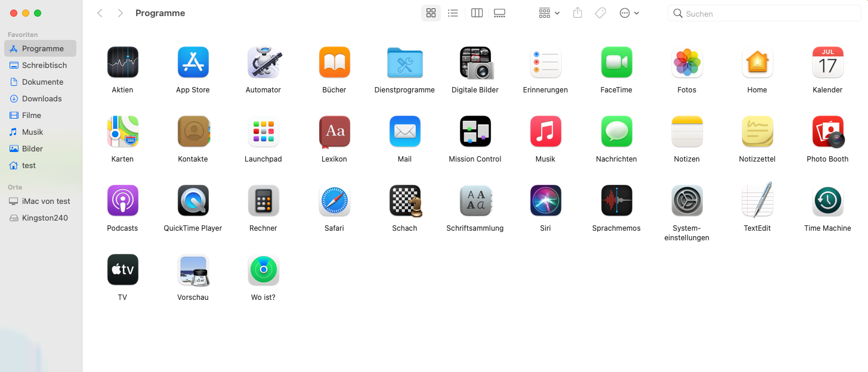The width and height of the screenshot is (868, 372).
Task: Click the tags button in the toolbar
Action: (601, 13)
